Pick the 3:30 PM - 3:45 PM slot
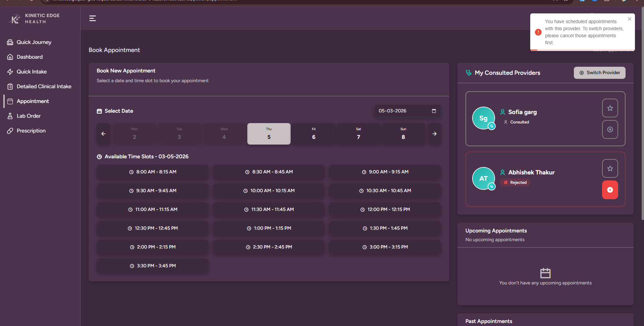 click(x=153, y=266)
